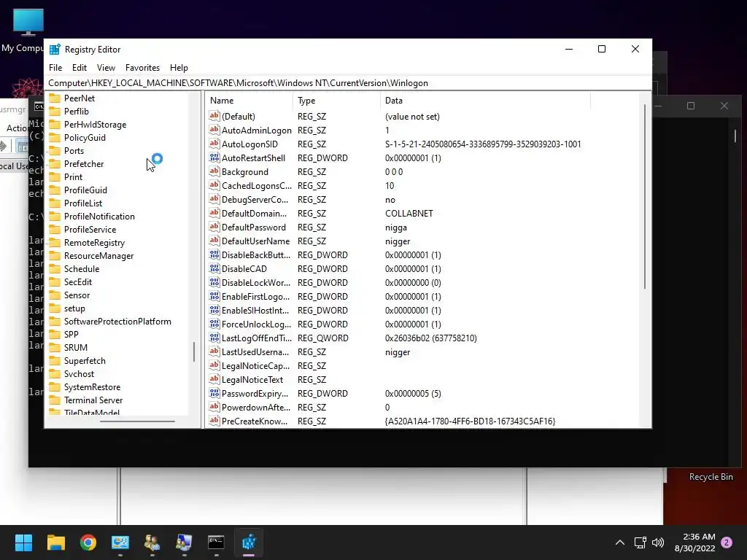Screen dimensions: 747x560
Task: Select the SystemRestore key
Action: 92,387
